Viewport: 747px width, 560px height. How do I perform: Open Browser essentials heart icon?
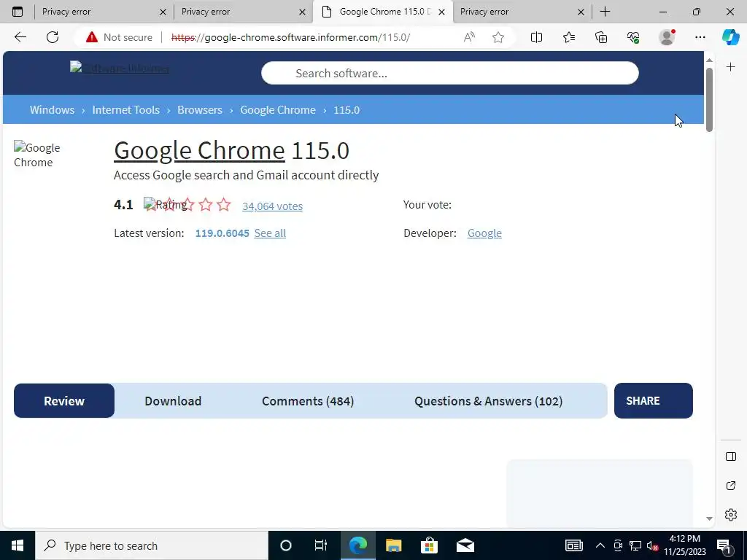[633, 37]
